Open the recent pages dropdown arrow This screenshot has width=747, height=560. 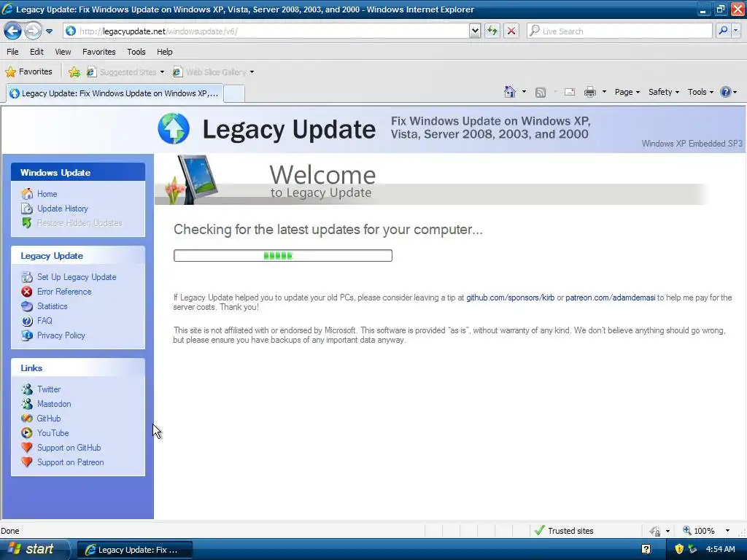pos(49,31)
